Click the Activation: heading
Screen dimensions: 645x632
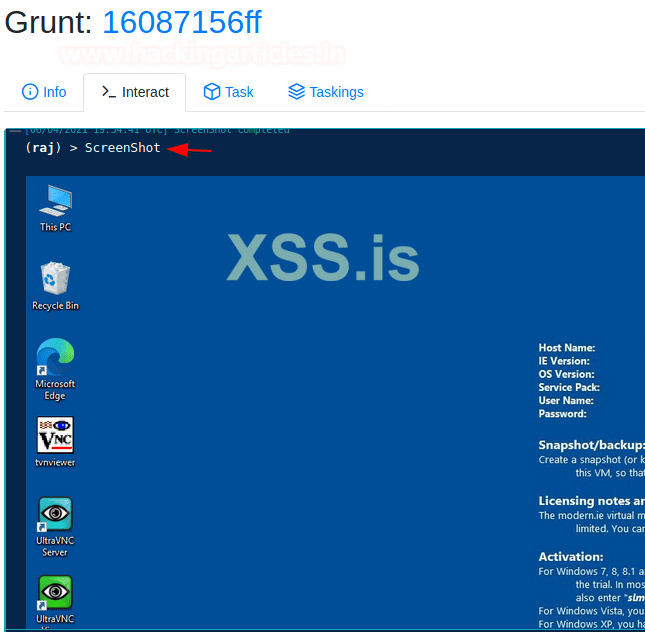click(571, 557)
